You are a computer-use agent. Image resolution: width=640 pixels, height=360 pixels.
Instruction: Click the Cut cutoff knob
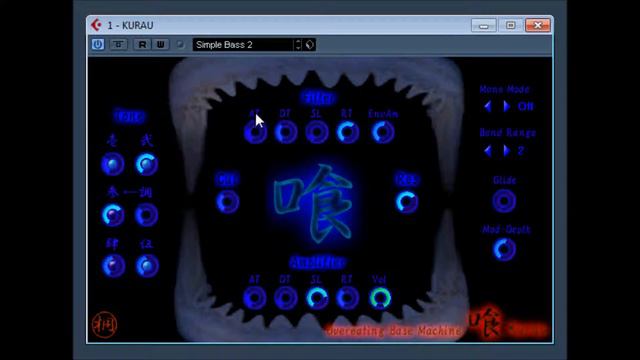[x=227, y=202]
